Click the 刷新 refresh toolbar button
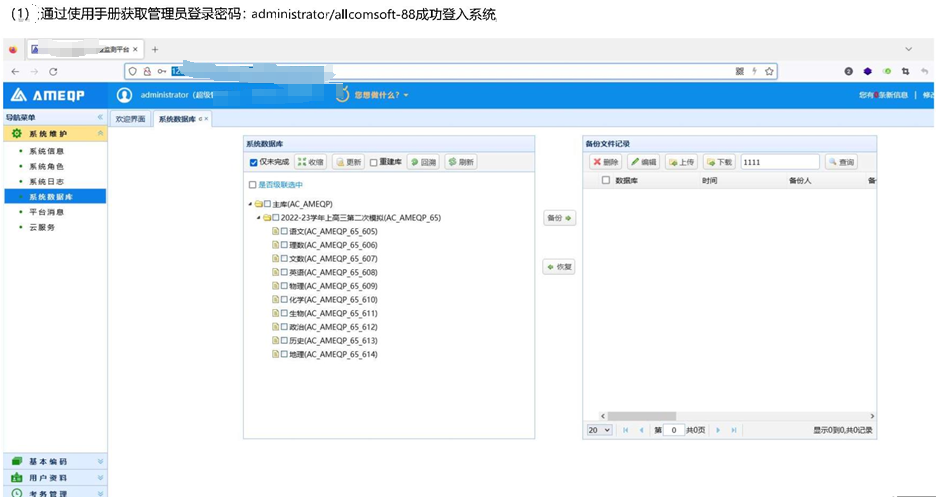This screenshot has height=497, width=945. point(461,162)
